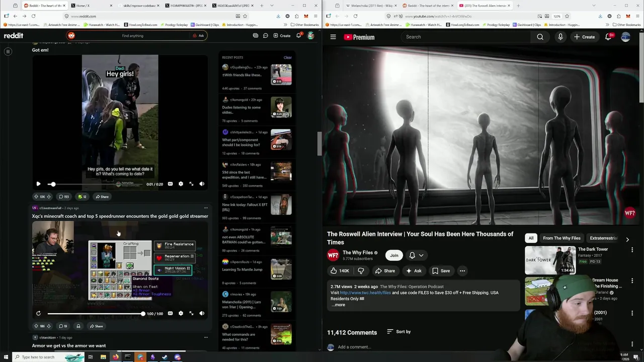
Task: Open Sort by comments dropdown
Action: coord(399,332)
